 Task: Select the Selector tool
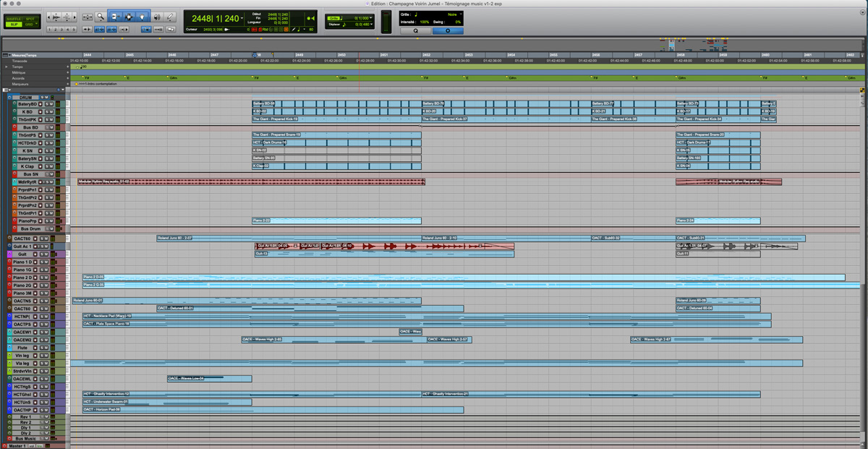coord(129,16)
